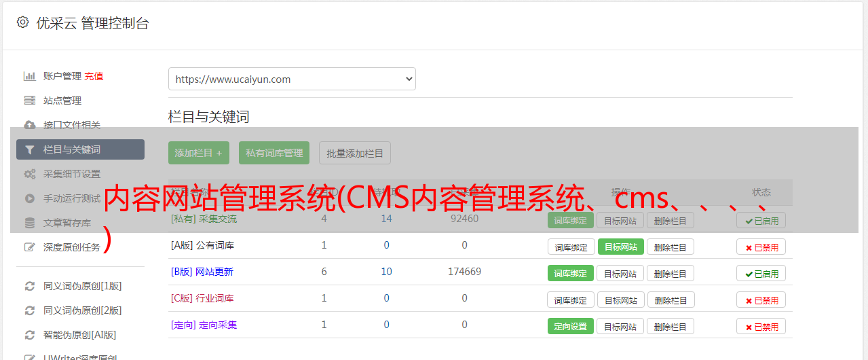Click the value 10 in 网站更新 row

386,272
